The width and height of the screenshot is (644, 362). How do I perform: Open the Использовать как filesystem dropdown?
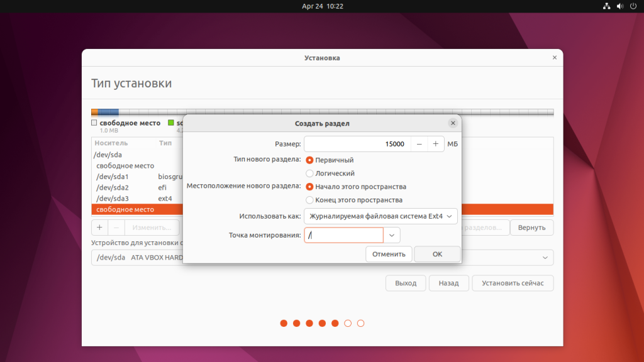380,216
